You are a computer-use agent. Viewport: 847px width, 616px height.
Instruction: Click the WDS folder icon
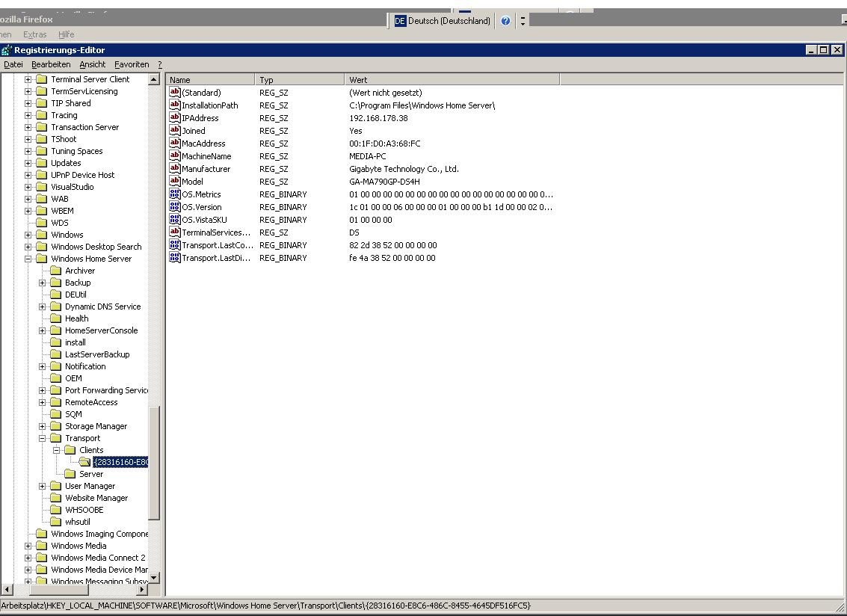42,223
